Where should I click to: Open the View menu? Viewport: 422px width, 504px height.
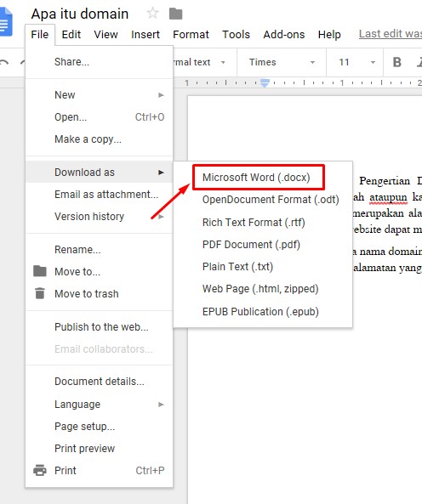tap(105, 34)
